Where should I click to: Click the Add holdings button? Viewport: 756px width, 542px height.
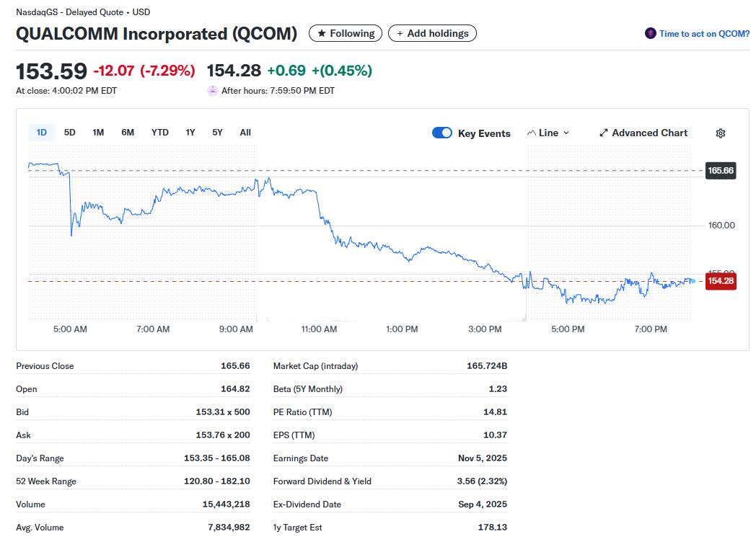coord(433,33)
